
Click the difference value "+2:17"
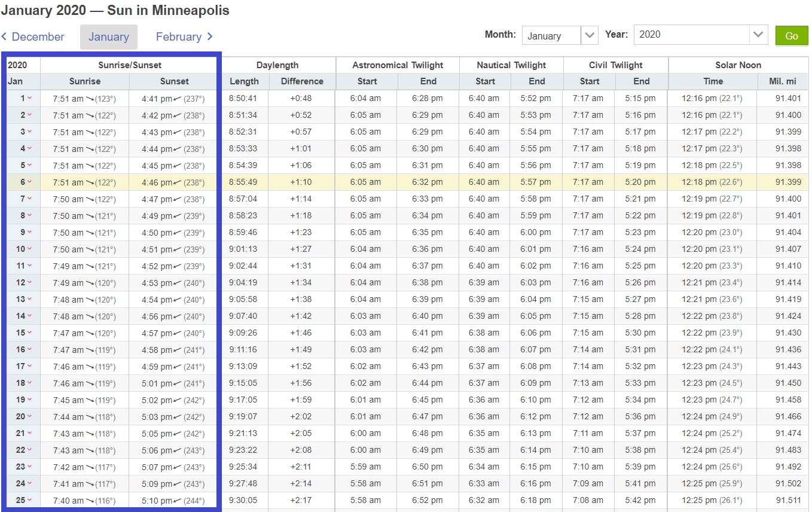click(301, 500)
